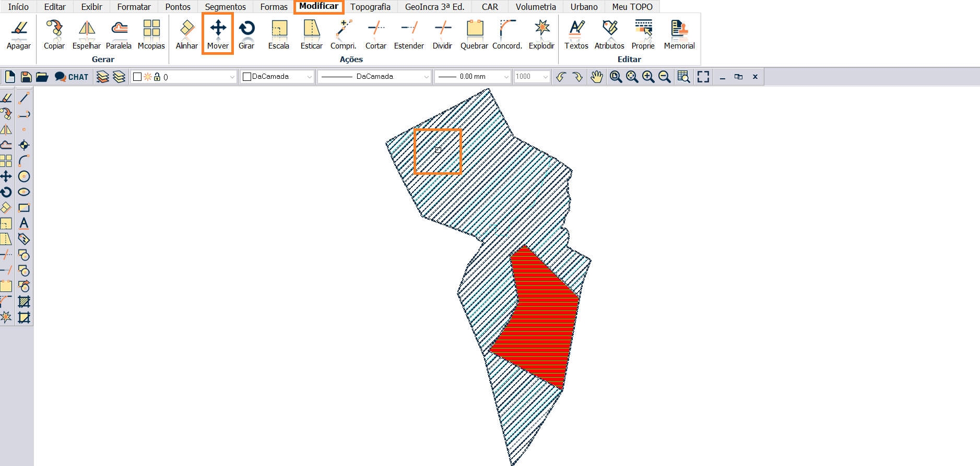The width and height of the screenshot is (980, 466).
Task: Click the save disk icon
Action: pyautogui.click(x=26, y=77)
